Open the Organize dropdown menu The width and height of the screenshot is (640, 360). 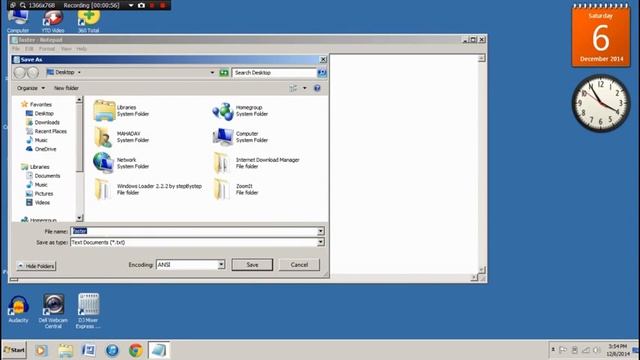click(x=31, y=88)
